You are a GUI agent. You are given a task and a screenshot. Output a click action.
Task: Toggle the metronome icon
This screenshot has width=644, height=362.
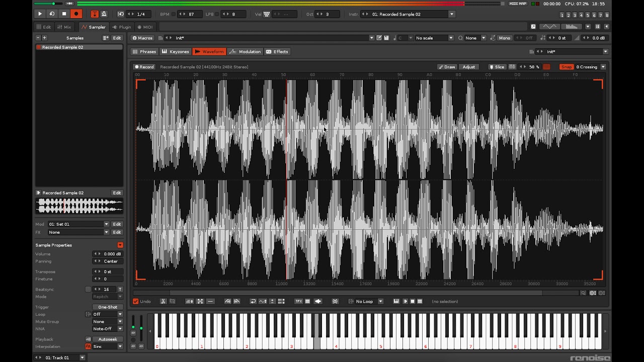tap(104, 14)
